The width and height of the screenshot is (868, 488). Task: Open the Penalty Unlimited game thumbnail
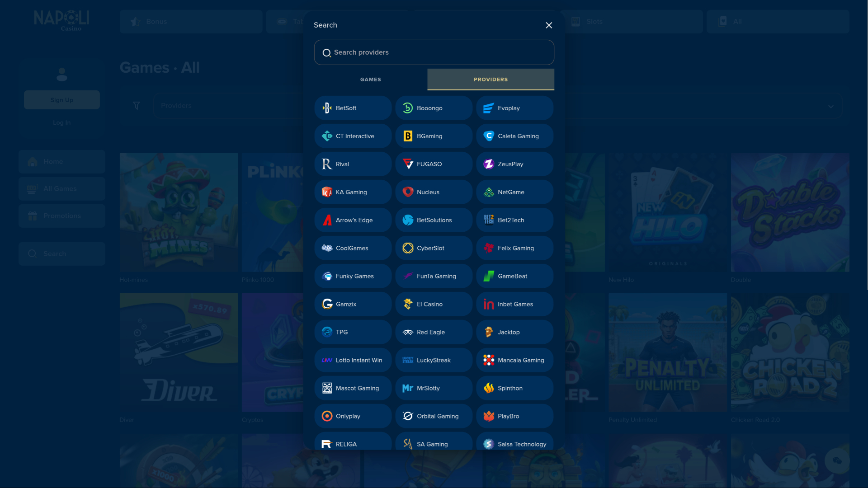pos(668,352)
